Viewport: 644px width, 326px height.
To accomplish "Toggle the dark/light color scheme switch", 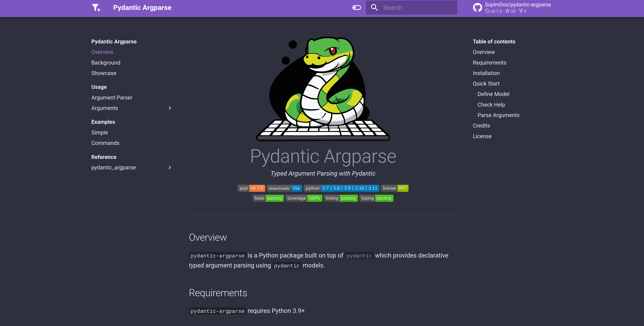I will tap(357, 7).
